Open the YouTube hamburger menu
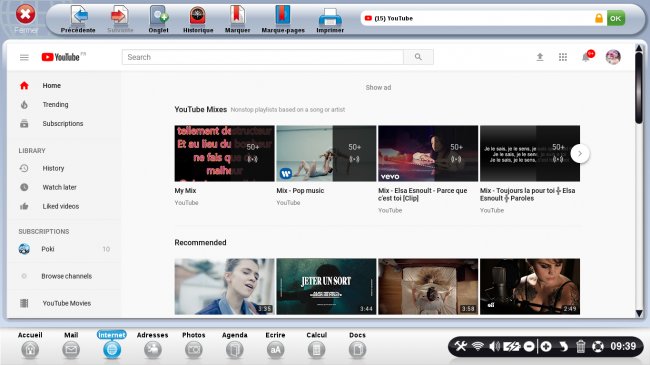The height and width of the screenshot is (365, 650). tap(24, 57)
